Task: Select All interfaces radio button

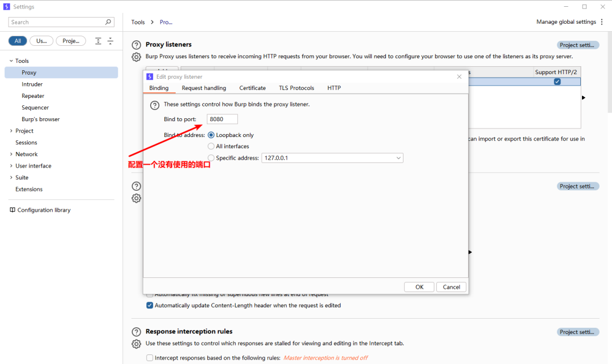Action: (x=211, y=146)
